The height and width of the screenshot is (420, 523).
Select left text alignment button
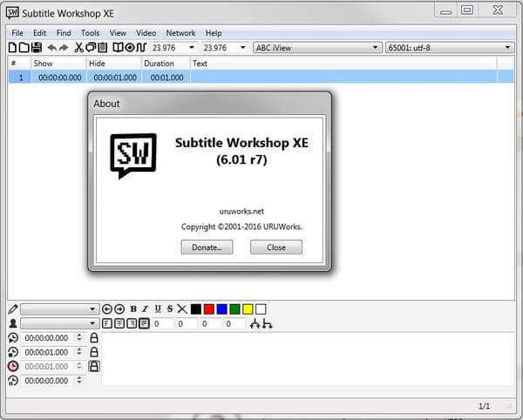pyautogui.click(x=106, y=323)
